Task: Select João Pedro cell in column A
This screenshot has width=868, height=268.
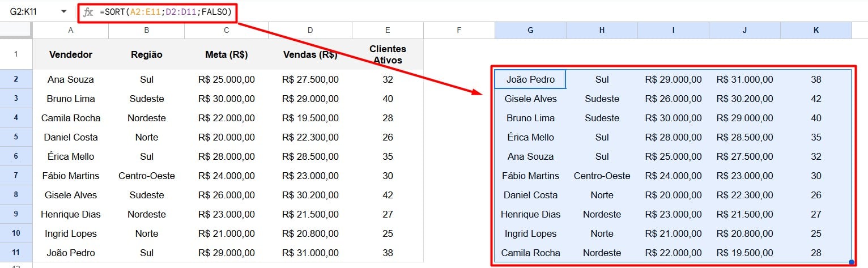Action: [x=71, y=253]
